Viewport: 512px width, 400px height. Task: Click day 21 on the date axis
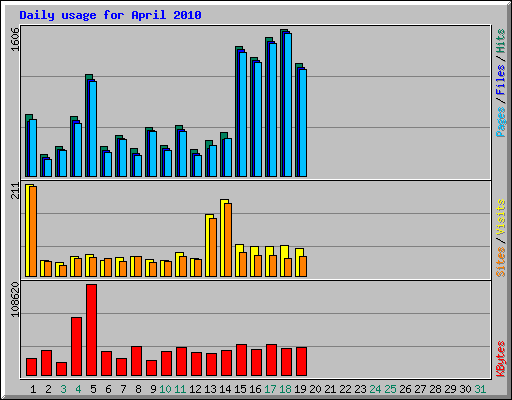point(330,389)
